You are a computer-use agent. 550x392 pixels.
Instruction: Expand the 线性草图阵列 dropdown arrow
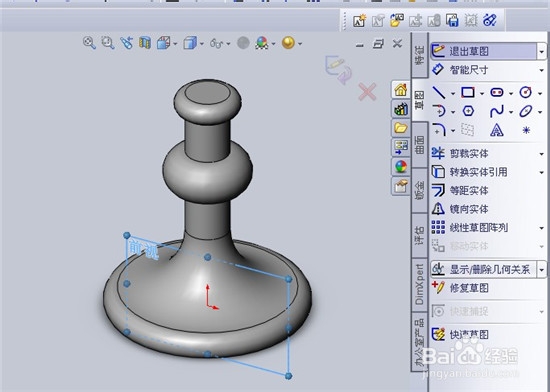[x=542, y=228]
